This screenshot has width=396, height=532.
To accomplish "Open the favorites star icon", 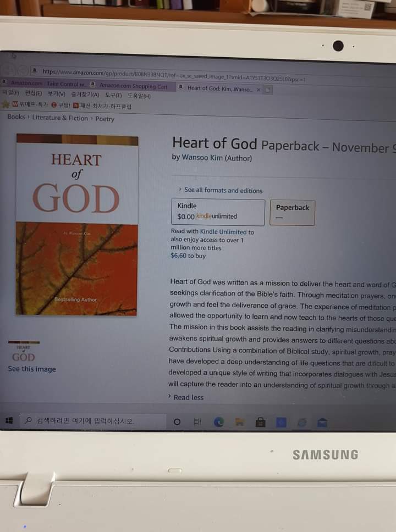I will coord(5,104).
